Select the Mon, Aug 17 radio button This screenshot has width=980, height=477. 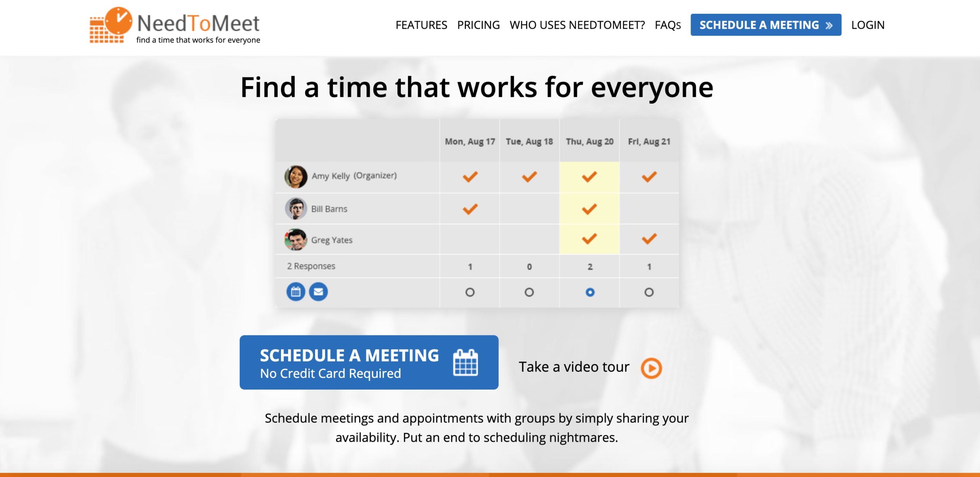470,292
